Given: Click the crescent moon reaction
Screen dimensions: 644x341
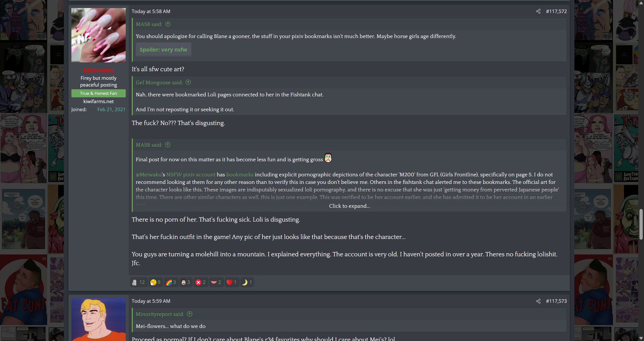Looking at the screenshot, I should click(x=247, y=282).
